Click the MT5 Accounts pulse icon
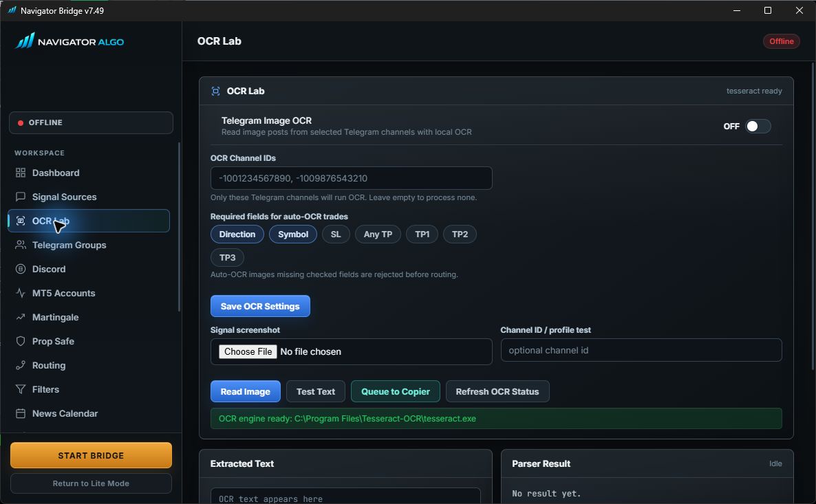This screenshot has width=816, height=504. (x=20, y=293)
